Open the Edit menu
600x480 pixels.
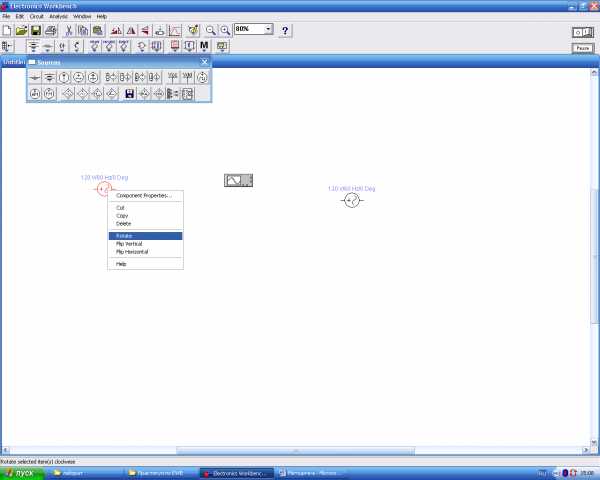(20, 16)
